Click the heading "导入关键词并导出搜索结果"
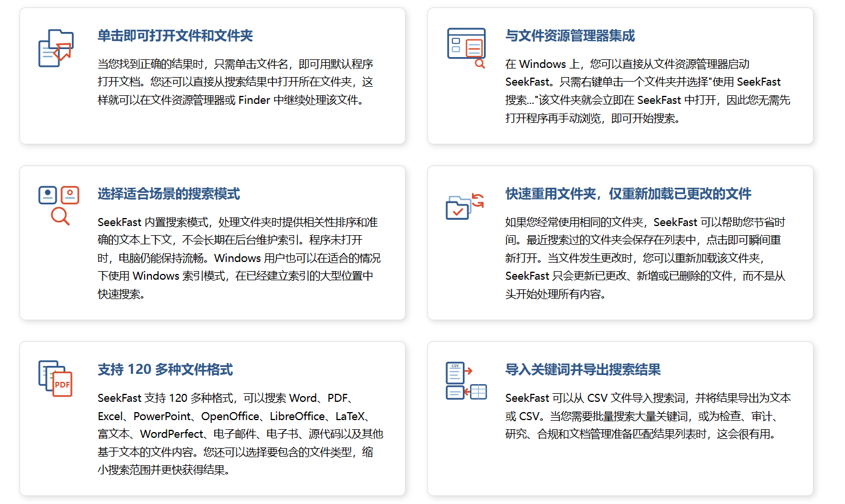This screenshot has width=845, height=504. (x=583, y=370)
